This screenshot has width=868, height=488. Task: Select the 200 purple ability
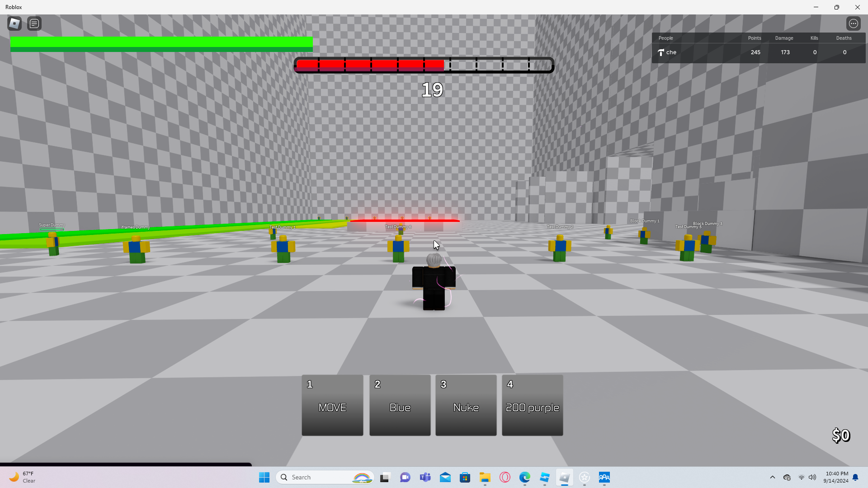click(532, 405)
